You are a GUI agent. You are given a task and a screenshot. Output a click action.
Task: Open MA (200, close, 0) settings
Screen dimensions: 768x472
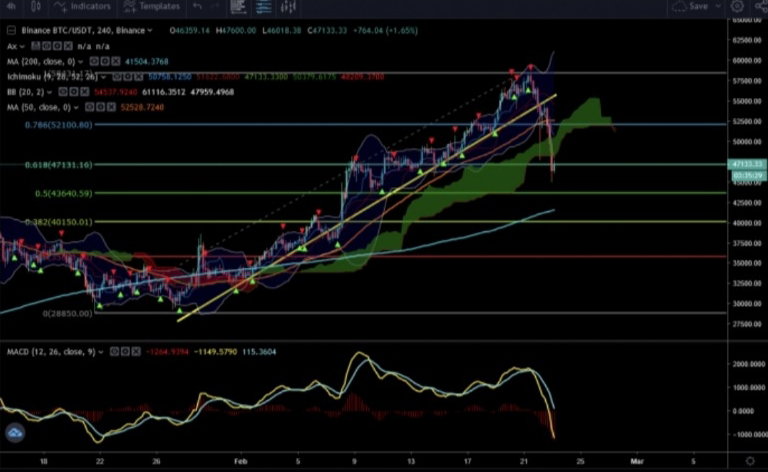click(104, 62)
